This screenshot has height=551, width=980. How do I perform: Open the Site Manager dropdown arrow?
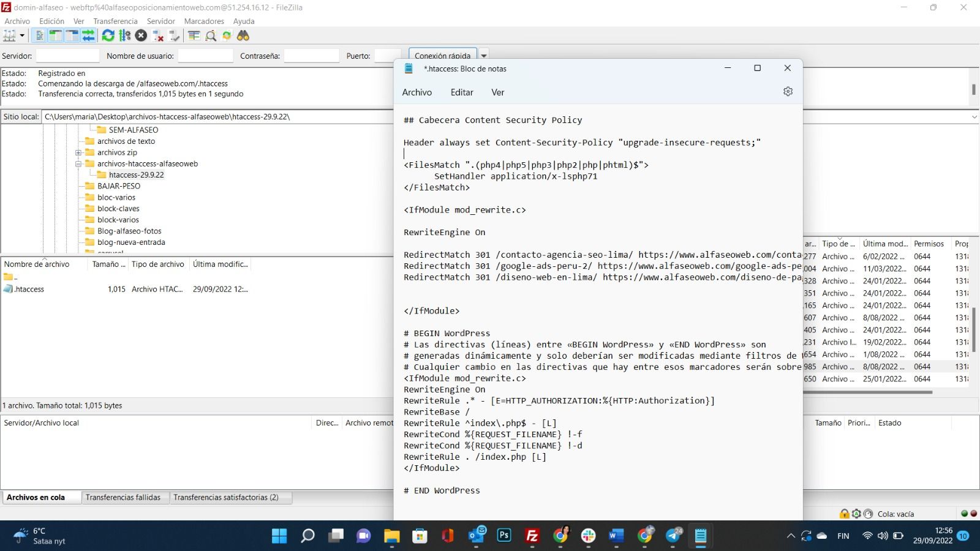click(22, 36)
